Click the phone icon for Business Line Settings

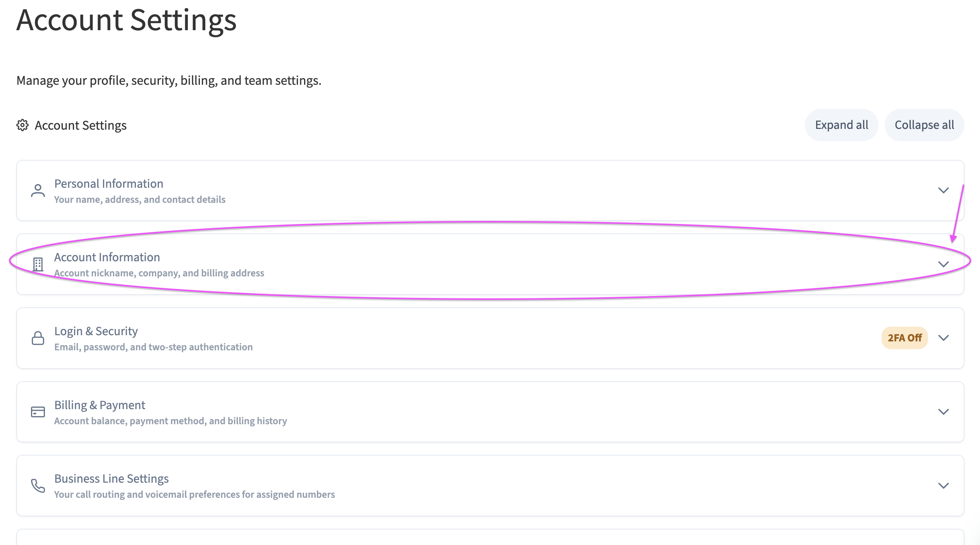click(x=38, y=486)
